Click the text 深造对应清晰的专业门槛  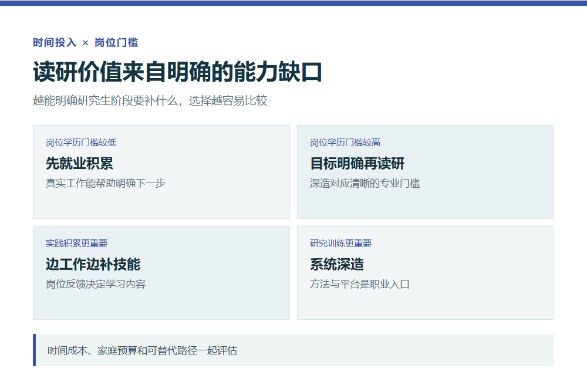(365, 184)
